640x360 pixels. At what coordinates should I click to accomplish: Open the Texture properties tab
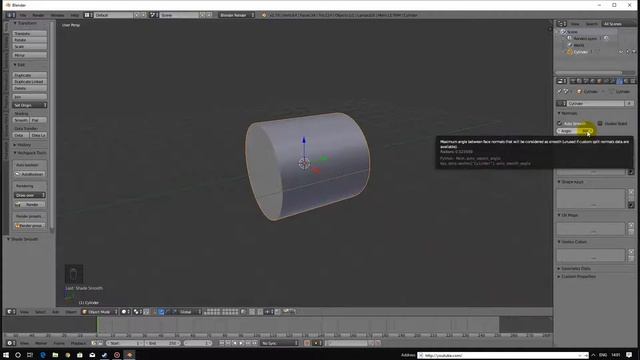633,81
